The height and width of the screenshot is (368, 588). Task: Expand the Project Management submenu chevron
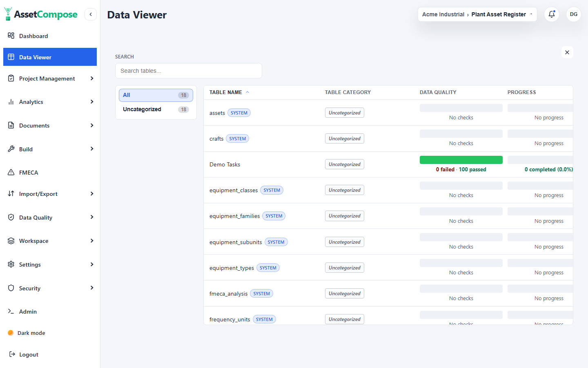[x=92, y=78]
